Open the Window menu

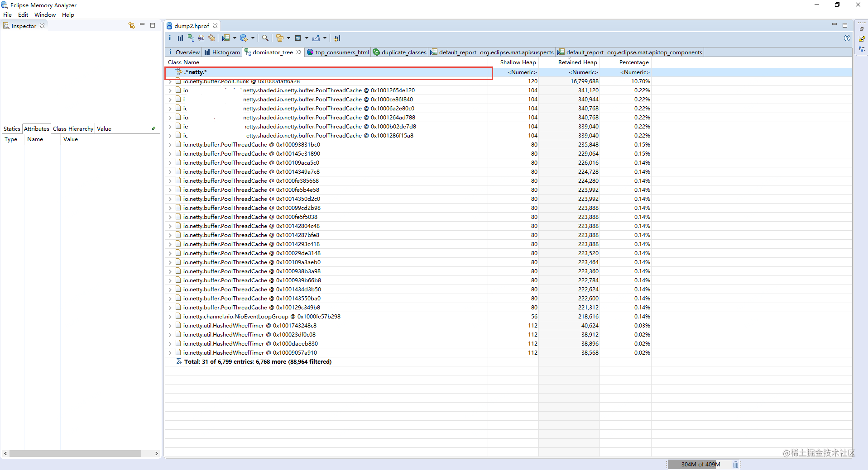45,14
